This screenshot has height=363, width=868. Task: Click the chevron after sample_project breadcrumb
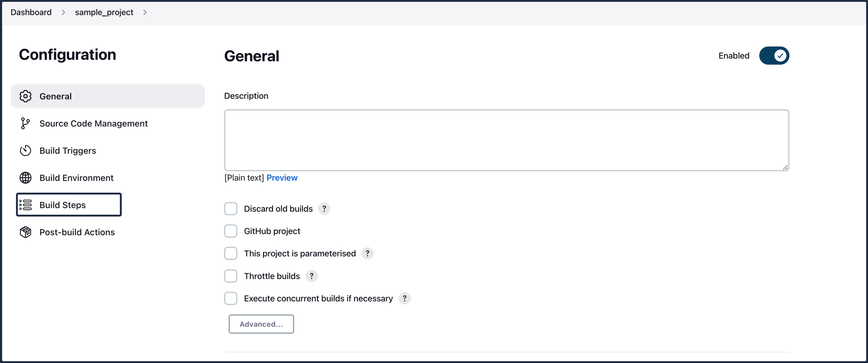[x=145, y=12]
